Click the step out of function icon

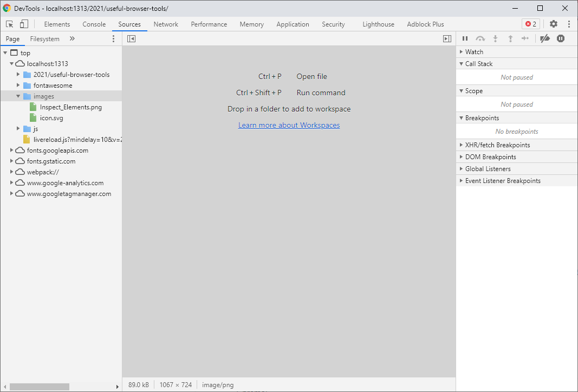point(510,38)
